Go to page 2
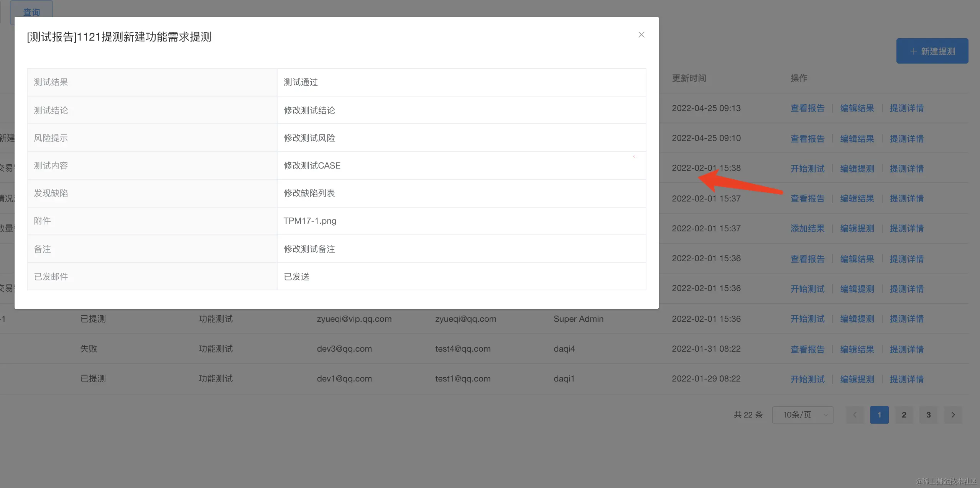The image size is (980, 488). point(904,415)
